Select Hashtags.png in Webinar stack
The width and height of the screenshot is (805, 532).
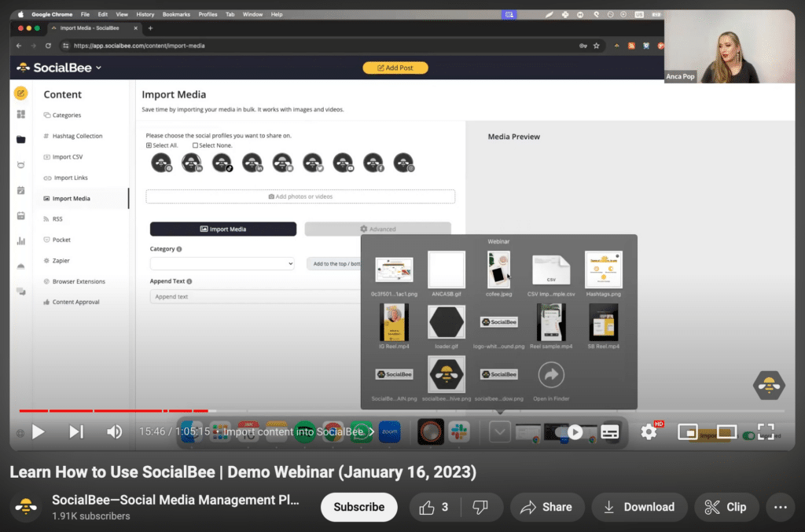coord(603,270)
